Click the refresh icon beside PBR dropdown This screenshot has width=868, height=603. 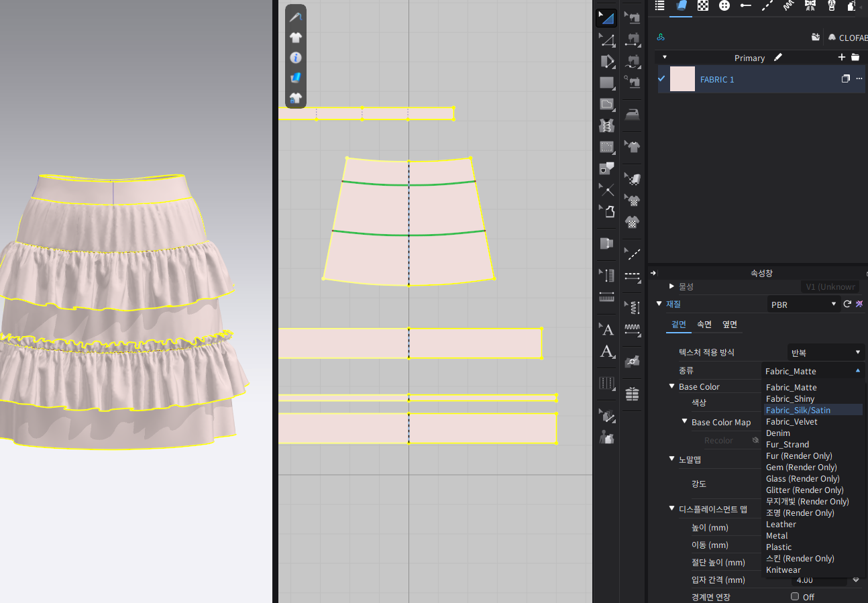(847, 304)
